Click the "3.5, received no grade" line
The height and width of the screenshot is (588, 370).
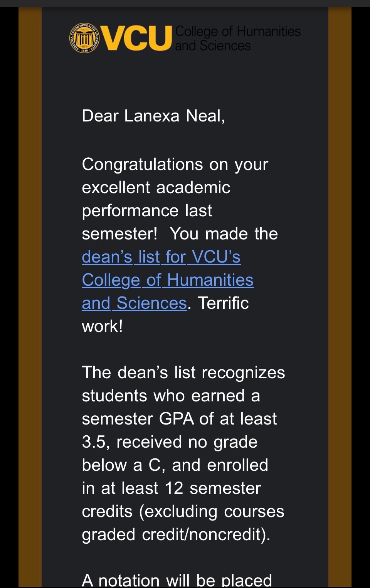pyautogui.click(x=170, y=442)
